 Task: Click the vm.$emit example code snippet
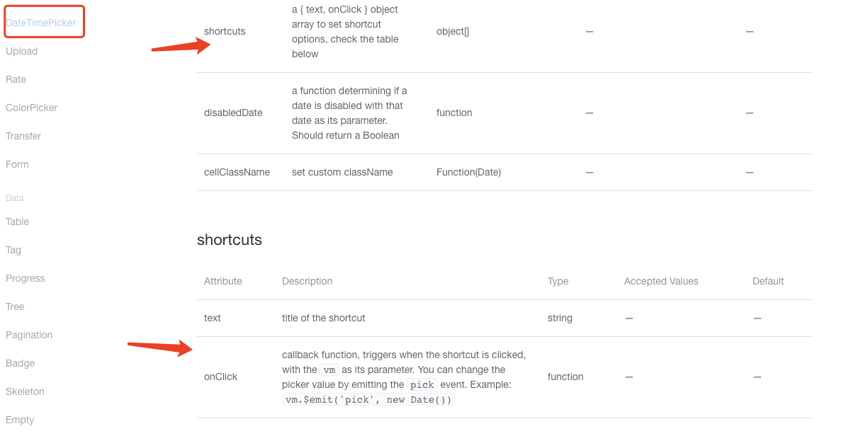pos(368,399)
